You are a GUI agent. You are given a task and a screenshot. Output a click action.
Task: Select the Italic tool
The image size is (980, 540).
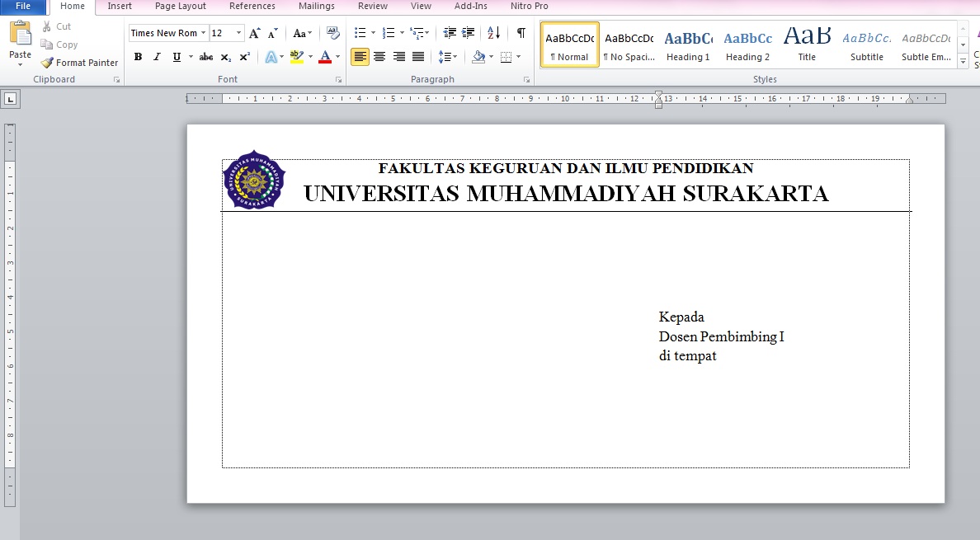coord(156,57)
